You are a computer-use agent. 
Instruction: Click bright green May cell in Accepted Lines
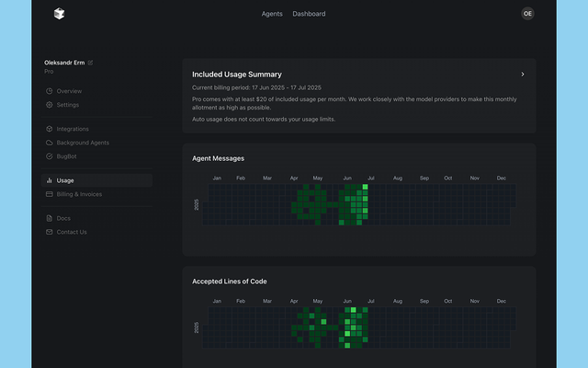pyautogui.click(x=323, y=322)
